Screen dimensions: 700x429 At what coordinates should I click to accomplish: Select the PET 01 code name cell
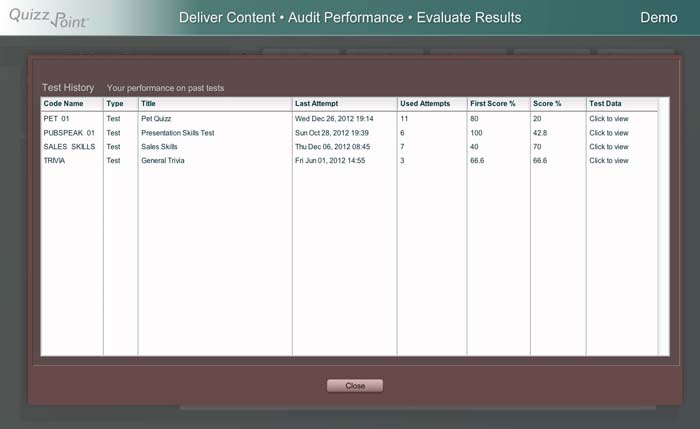click(x=56, y=119)
